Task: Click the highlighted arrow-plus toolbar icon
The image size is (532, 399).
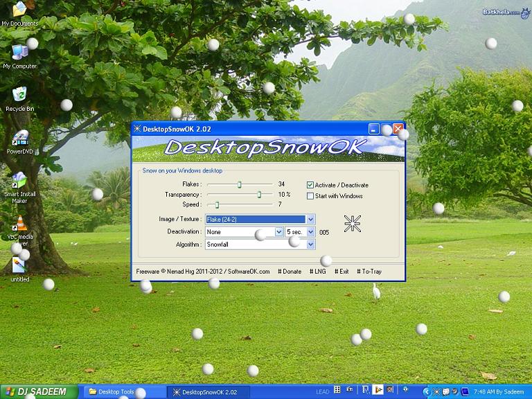Action: 378,389
